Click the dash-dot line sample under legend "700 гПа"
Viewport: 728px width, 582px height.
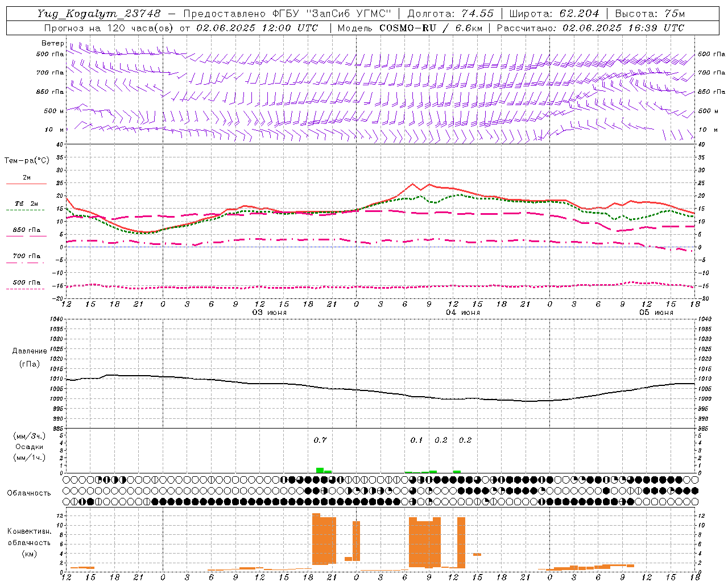tap(25, 263)
